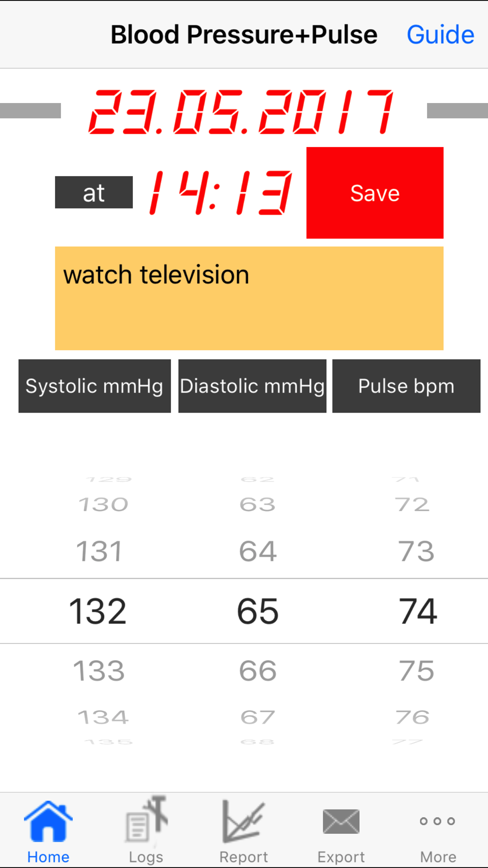The height and width of the screenshot is (868, 488).
Task: Pick systolic value 133 in picker
Action: click(x=99, y=671)
